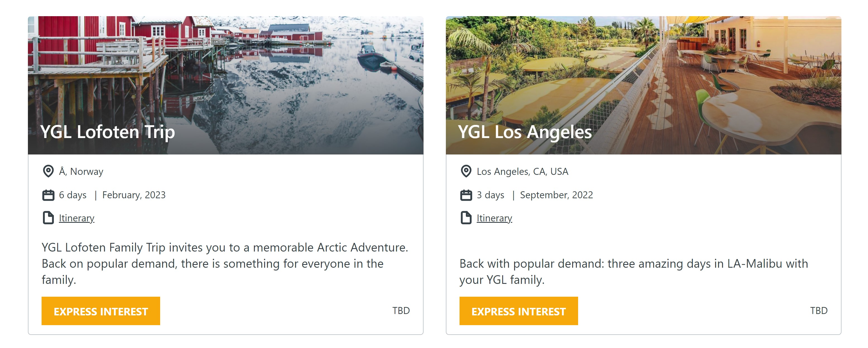This screenshot has width=868, height=348.
Task: Click the Lofoten red cabins harbor photo
Action: (225, 67)
